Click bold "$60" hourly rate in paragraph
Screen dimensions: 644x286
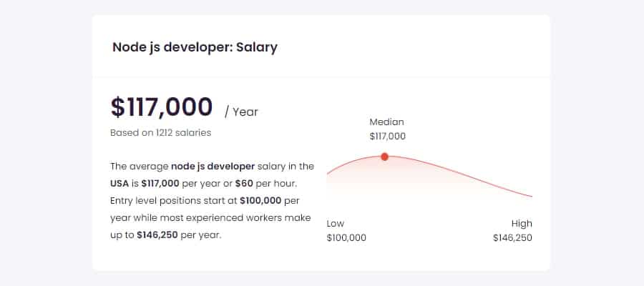[245, 183]
